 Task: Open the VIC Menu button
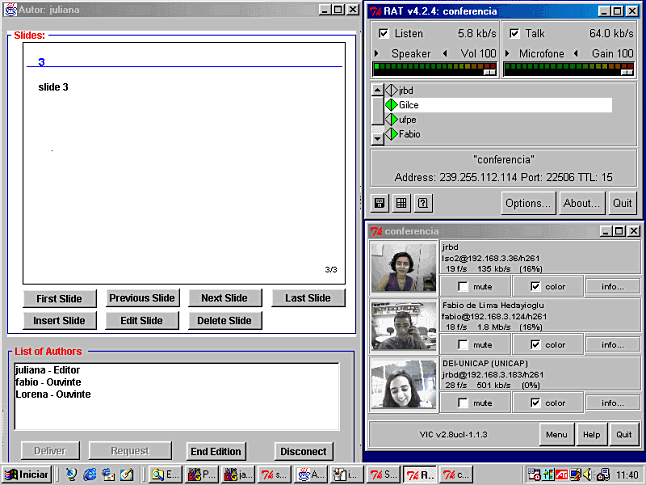click(x=554, y=435)
